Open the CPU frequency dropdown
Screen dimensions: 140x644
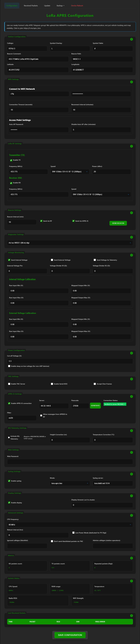coord(70,525)
